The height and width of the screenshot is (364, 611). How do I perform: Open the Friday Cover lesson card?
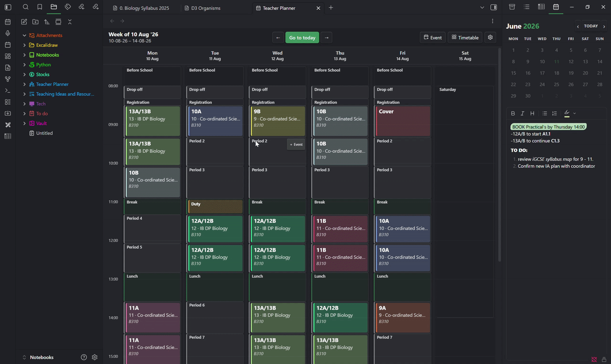click(403, 121)
